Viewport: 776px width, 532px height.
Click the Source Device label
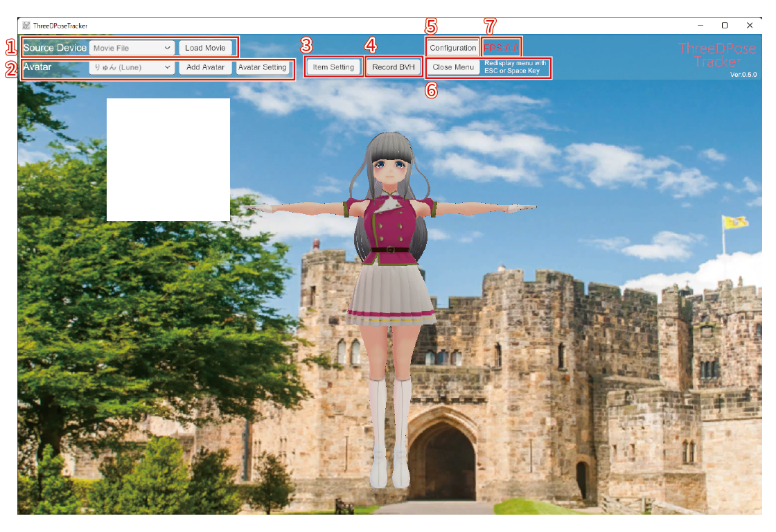point(55,48)
